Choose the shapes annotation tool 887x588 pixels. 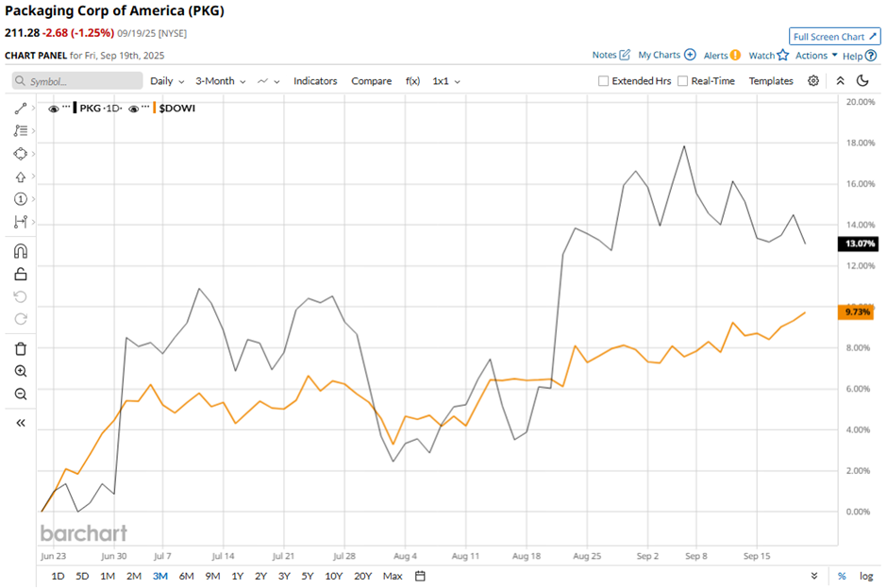[x=21, y=154]
